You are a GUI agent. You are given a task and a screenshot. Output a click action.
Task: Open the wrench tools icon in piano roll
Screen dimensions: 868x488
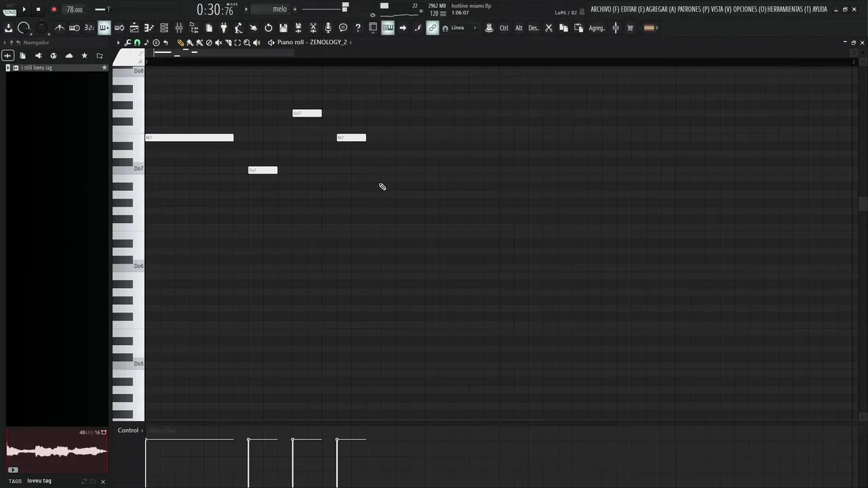click(127, 43)
